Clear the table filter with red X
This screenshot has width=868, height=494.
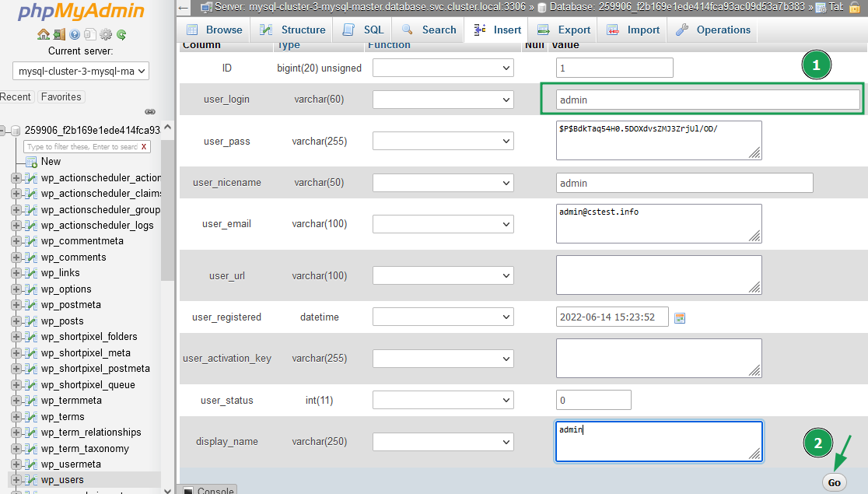click(x=145, y=146)
